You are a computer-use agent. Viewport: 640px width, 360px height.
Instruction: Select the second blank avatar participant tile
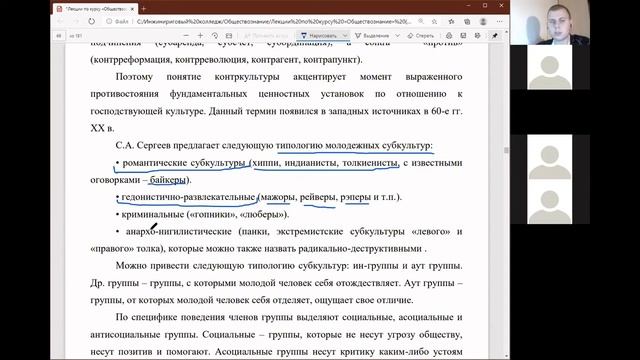(550, 157)
